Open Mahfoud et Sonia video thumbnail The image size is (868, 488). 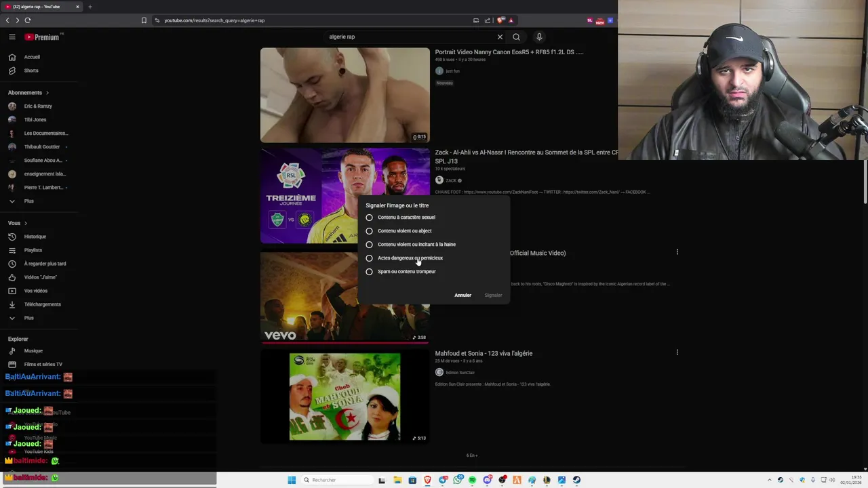[344, 396]
